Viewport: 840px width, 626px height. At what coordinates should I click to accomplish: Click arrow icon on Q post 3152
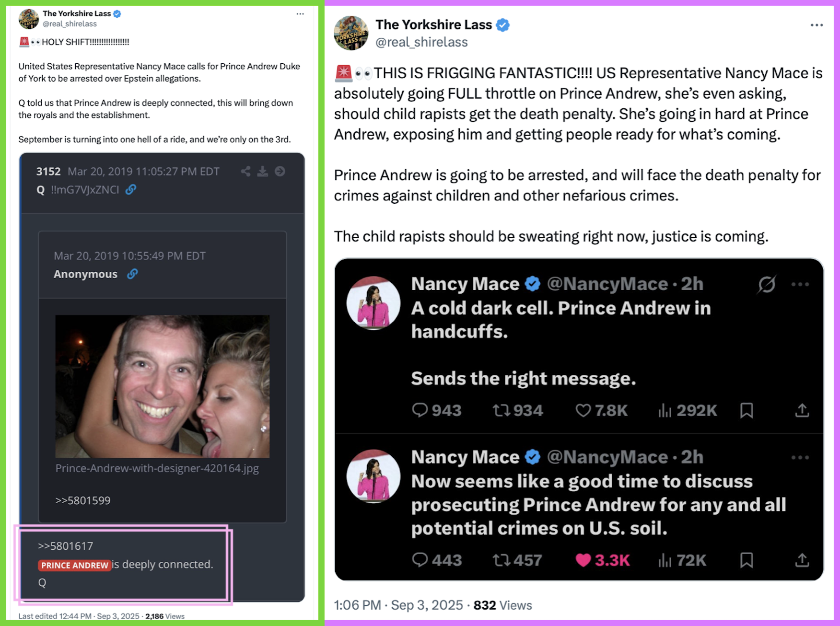pos(280,172)
